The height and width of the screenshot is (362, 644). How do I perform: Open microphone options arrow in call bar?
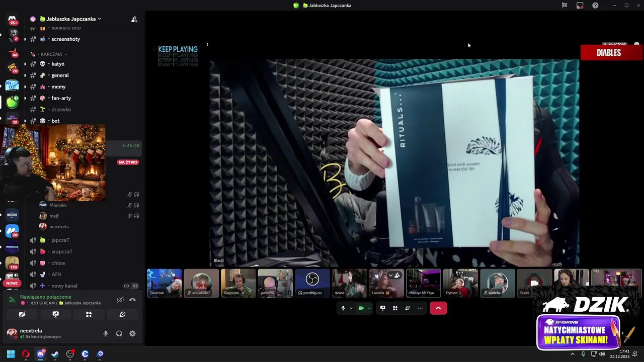pyautogui.click(x=351, y=308)
